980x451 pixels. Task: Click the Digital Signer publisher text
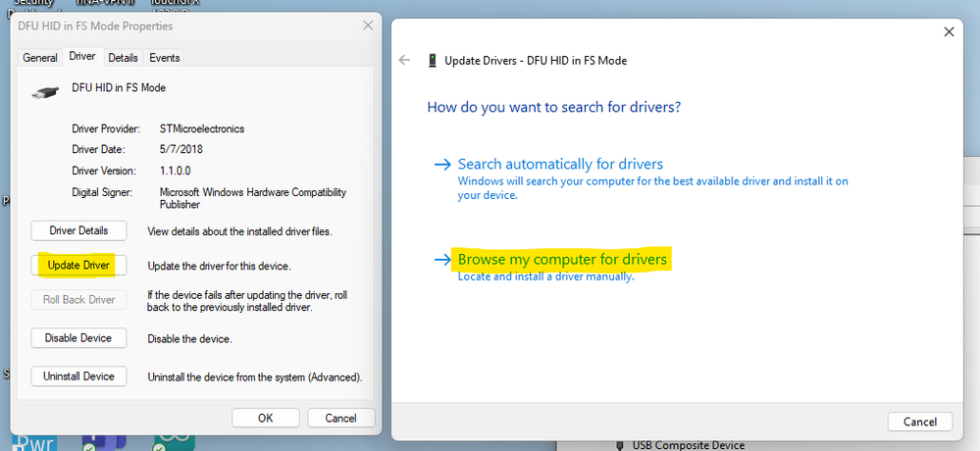pyautogui.click(x=253, y=198)
